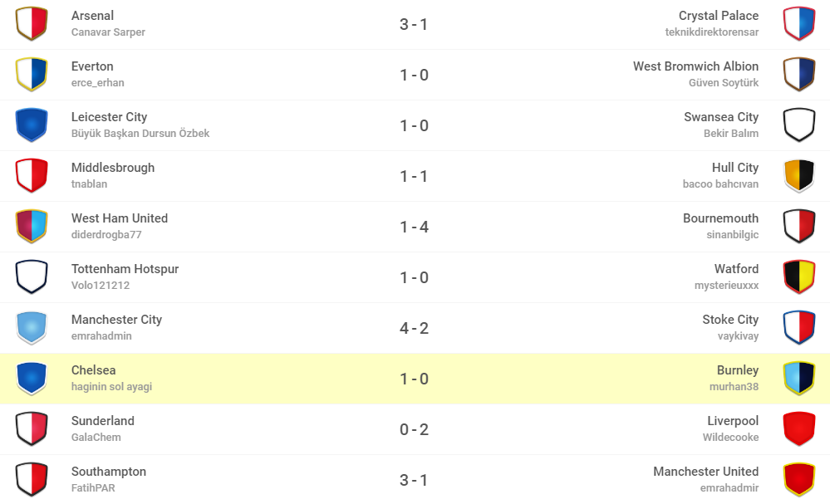
Task: Open manager profile Wildecooke
Action: (730, 438)
